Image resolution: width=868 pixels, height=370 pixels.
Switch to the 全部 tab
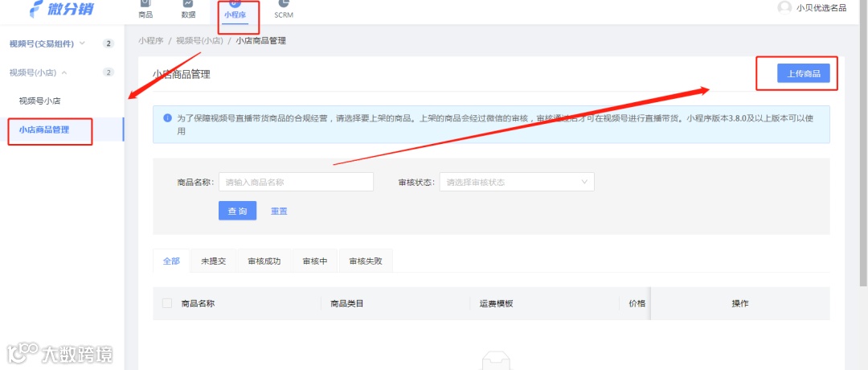[x=172, y=261]
